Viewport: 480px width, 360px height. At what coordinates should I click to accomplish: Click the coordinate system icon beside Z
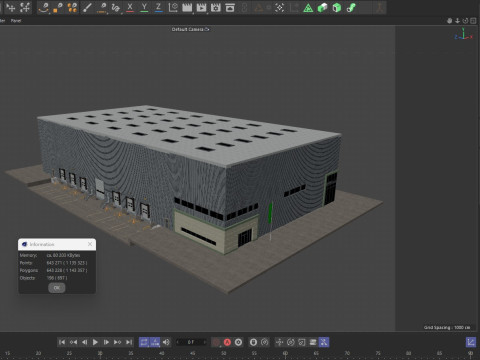(x=173, y=7)
